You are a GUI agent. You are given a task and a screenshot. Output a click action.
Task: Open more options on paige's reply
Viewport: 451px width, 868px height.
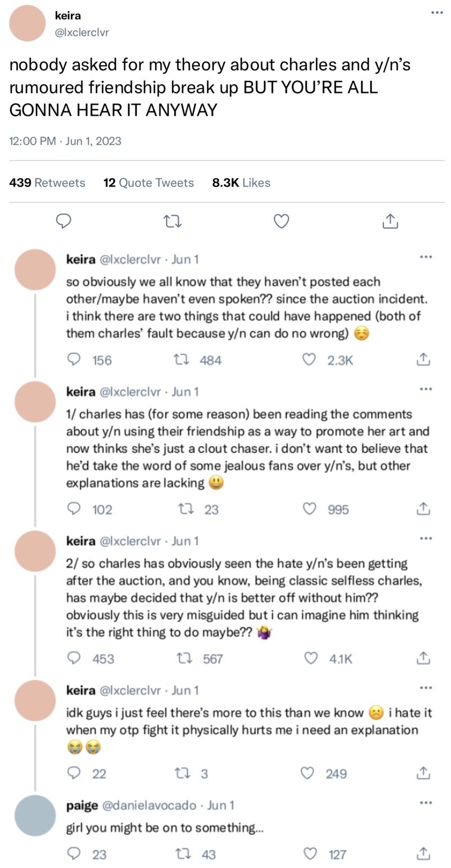point(426,803)
